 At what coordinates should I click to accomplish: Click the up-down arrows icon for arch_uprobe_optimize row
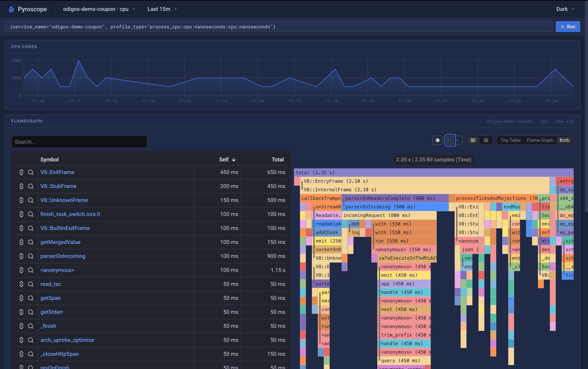[x=21, y=340]
